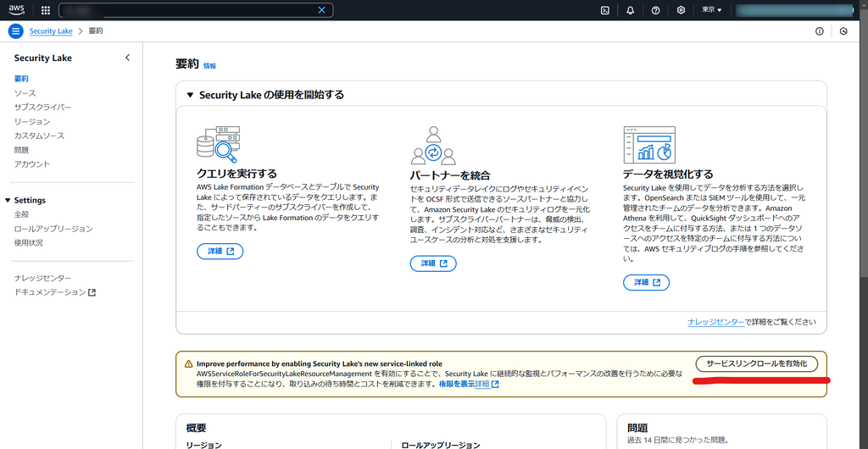Open 全般 under Settings
This screenshot has width=868, height=449.
click(x=21, y=214)
